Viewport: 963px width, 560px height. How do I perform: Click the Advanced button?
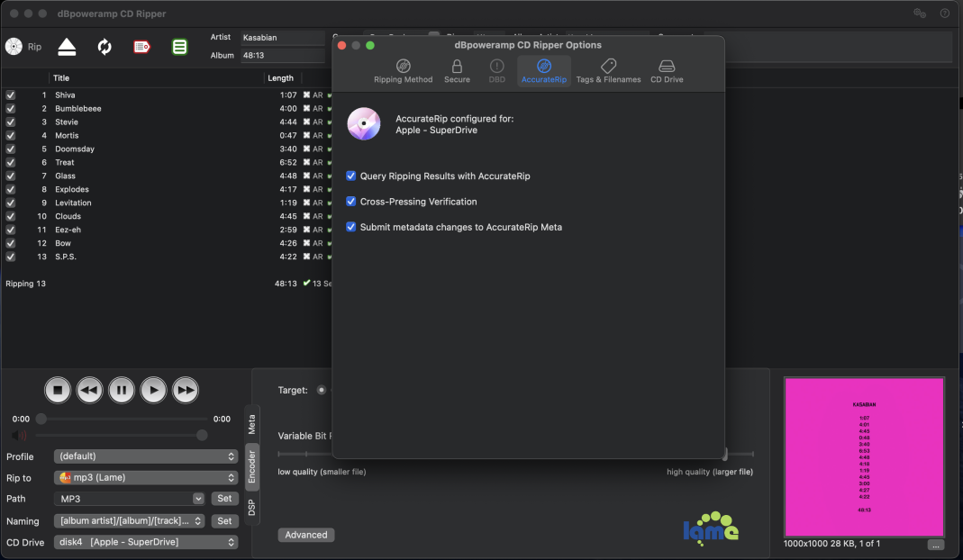pos(306,535)
